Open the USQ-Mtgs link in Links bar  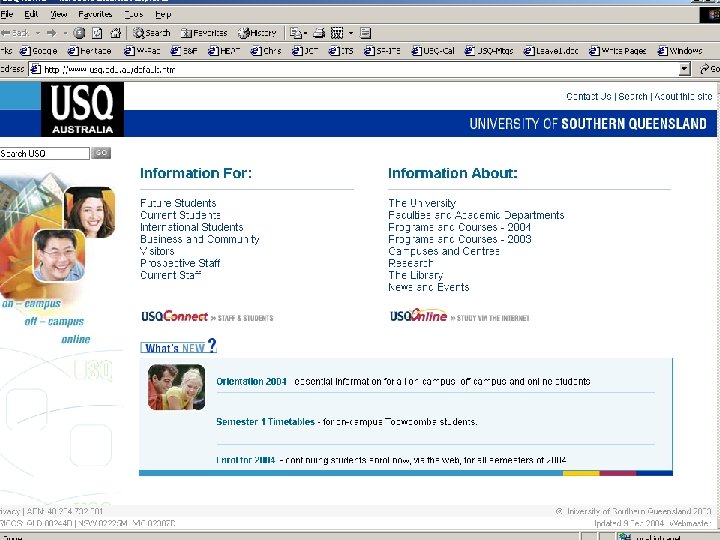pos(489,51)
